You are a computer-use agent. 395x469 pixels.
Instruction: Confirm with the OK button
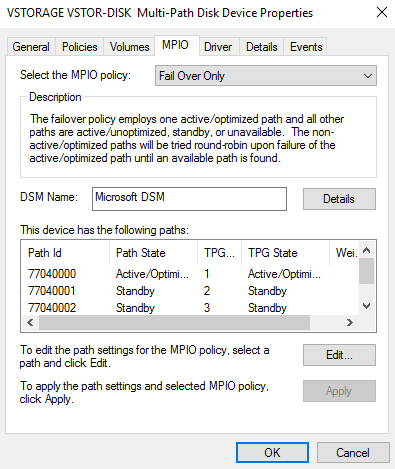[x=272, y=452]
